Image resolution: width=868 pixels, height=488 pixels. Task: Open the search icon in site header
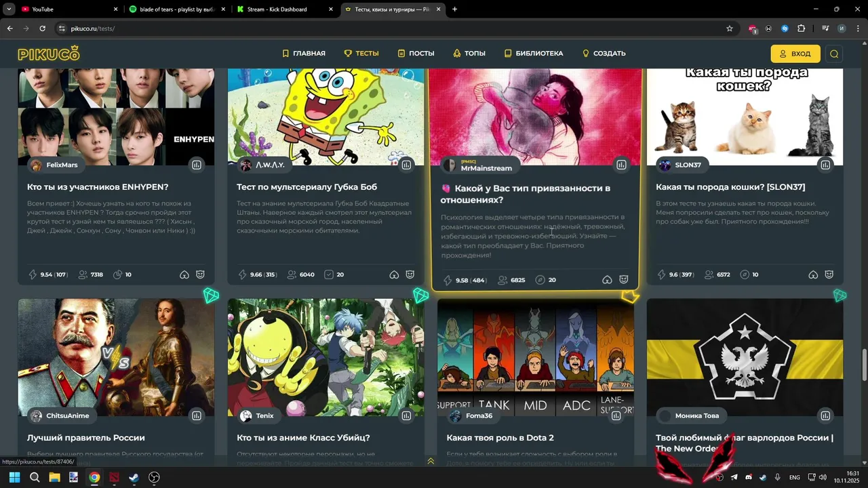tap(834, 54)
